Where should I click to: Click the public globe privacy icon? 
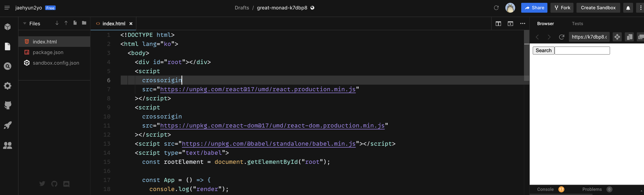click(x=312, y=8)
